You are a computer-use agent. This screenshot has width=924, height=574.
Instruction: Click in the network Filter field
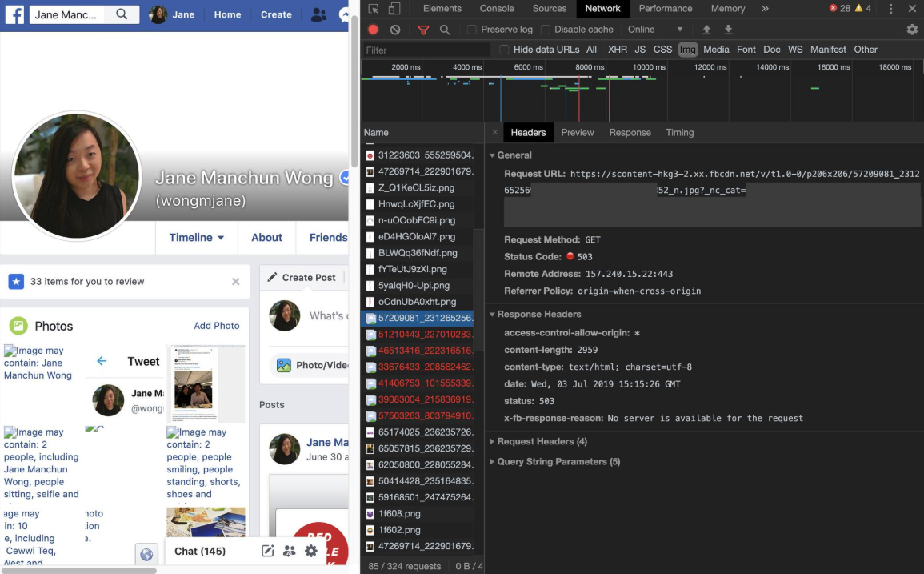pos(426,50)
